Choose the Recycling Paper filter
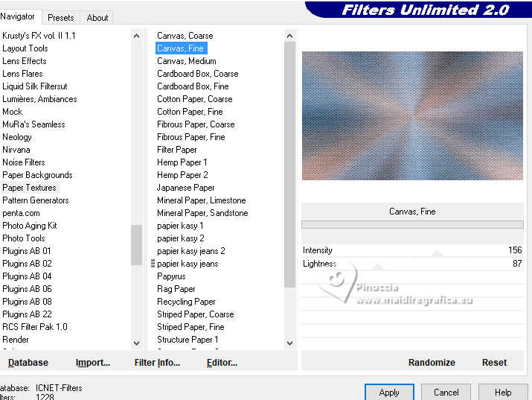Viewport: 532px width, 400px height. coord(186,302)
